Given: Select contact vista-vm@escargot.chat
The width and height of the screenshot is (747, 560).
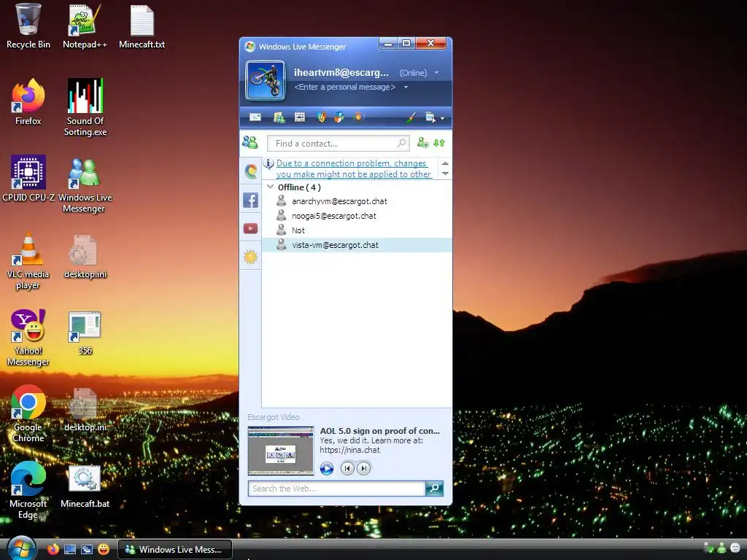Looking at the screenshot, I should [357, 245].
